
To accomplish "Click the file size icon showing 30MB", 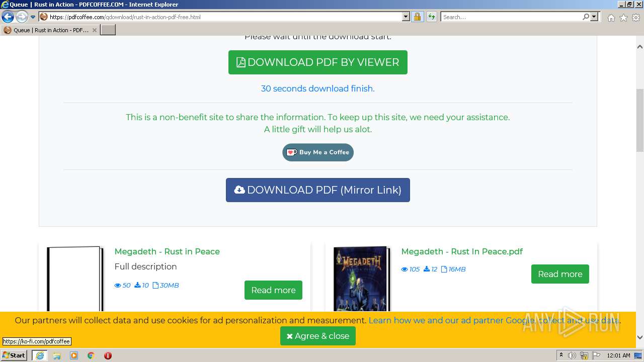I will coord(155,285).
